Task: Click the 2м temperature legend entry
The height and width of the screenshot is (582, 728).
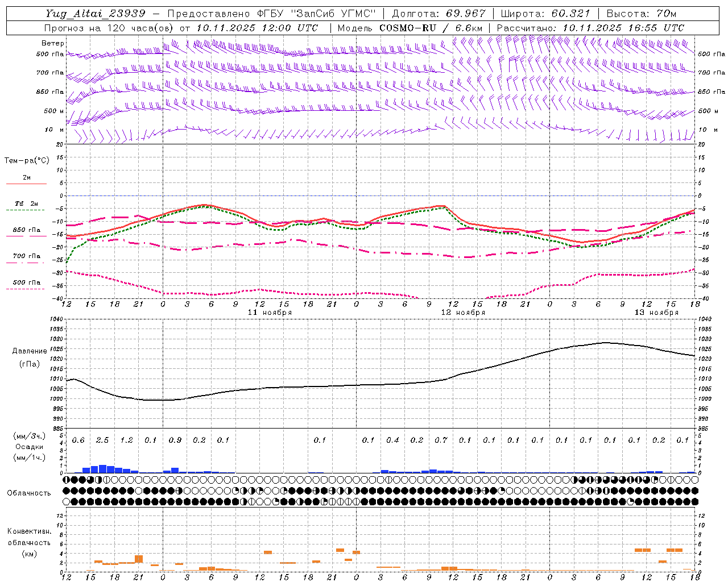Action: pos(27,178)
